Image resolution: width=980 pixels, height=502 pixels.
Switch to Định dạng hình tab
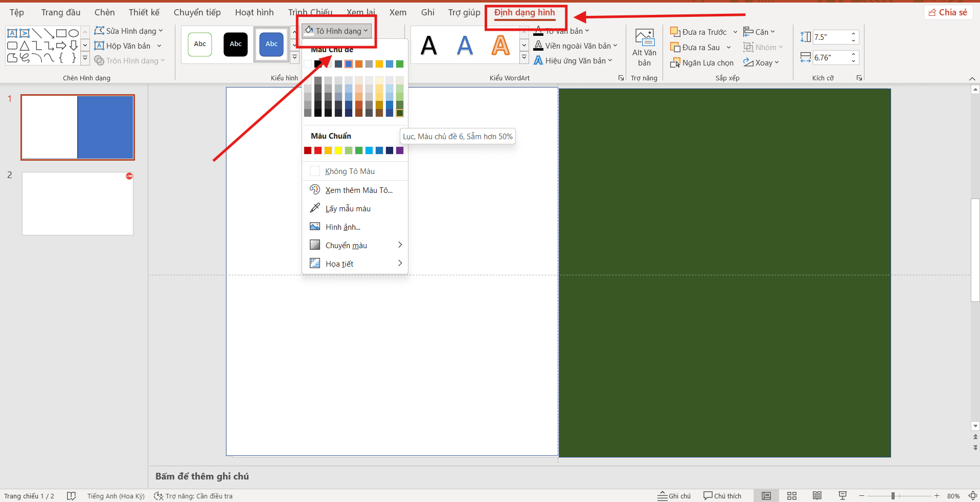click(x=524, y=13)
